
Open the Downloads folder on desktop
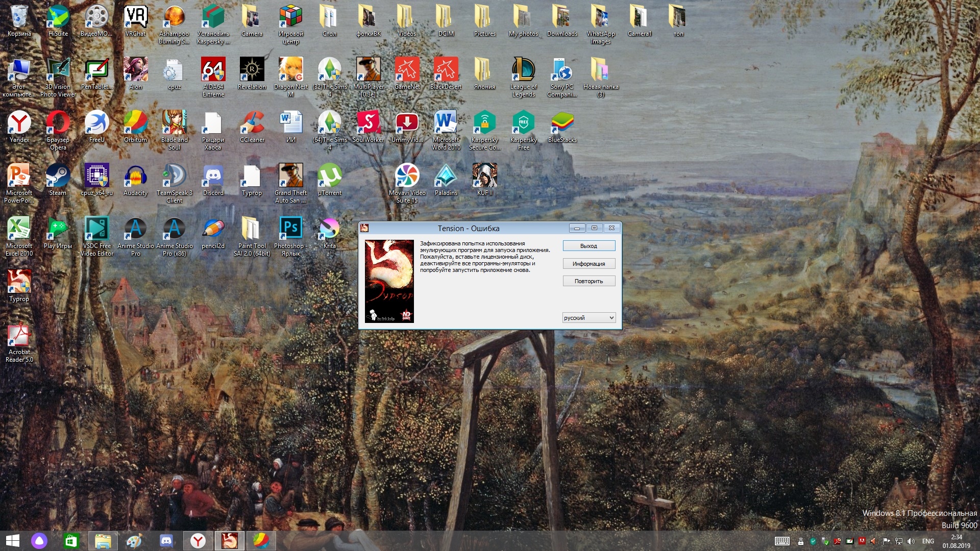pyautogui.click(x=562, y=21)
